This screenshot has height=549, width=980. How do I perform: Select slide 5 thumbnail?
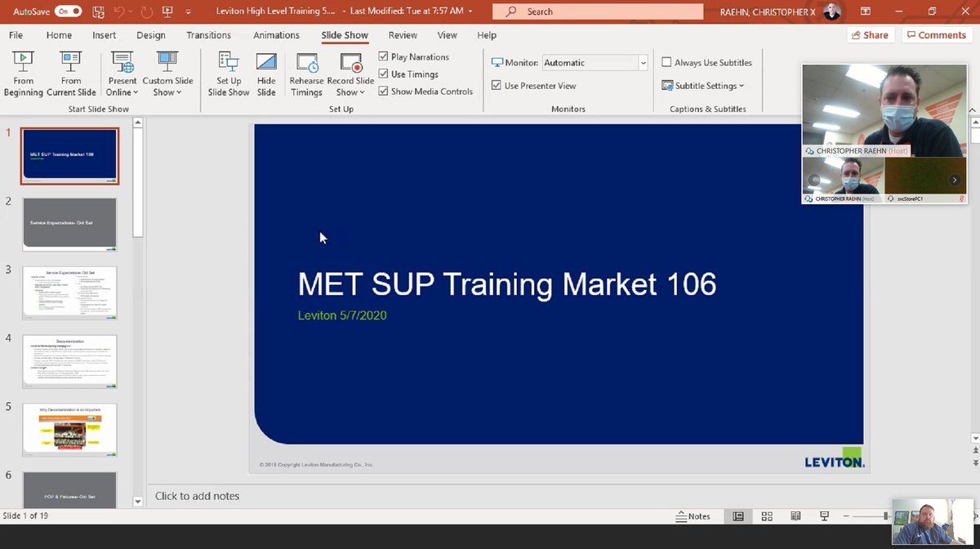click(69, 430)
